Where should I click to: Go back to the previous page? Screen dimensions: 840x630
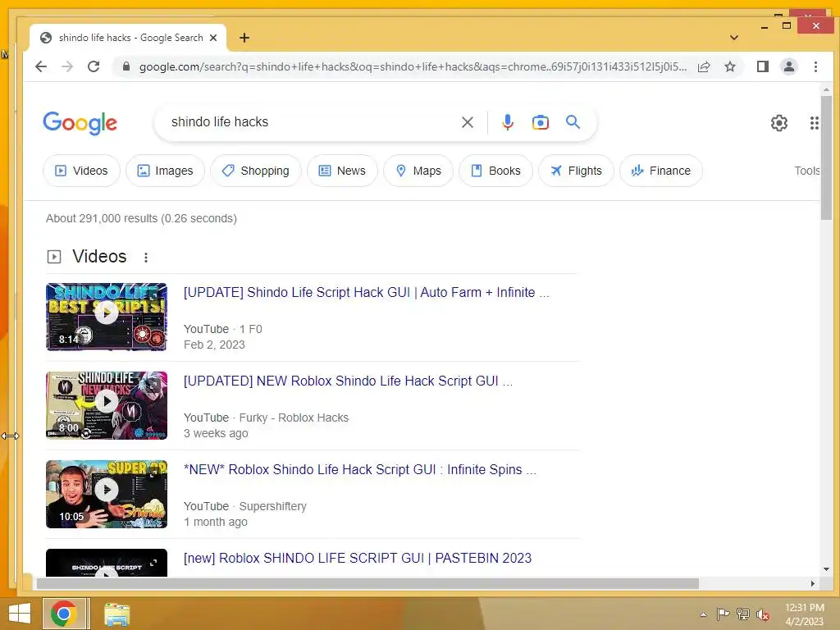tap(41, 66)
